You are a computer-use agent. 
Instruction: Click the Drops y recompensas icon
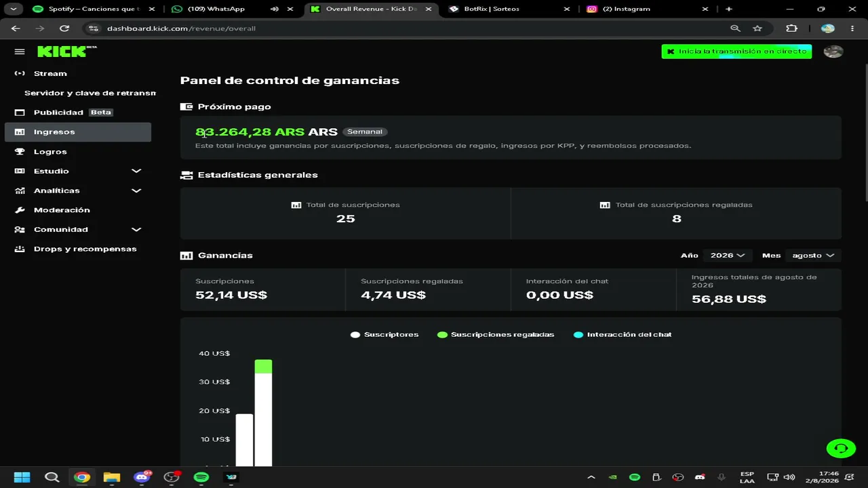20,249
